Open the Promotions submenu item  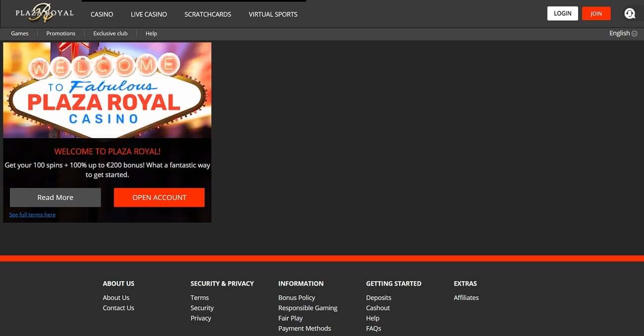point(61,33)
